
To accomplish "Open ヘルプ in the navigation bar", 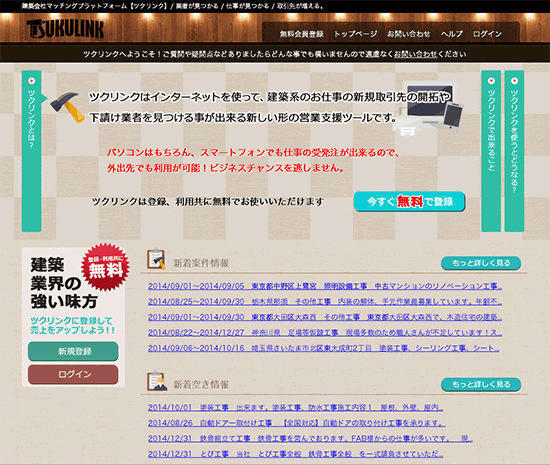I will coord(452,34).
